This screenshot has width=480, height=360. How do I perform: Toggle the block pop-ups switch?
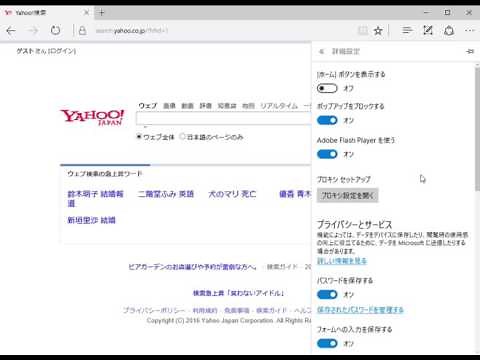[x=327, y=120]
